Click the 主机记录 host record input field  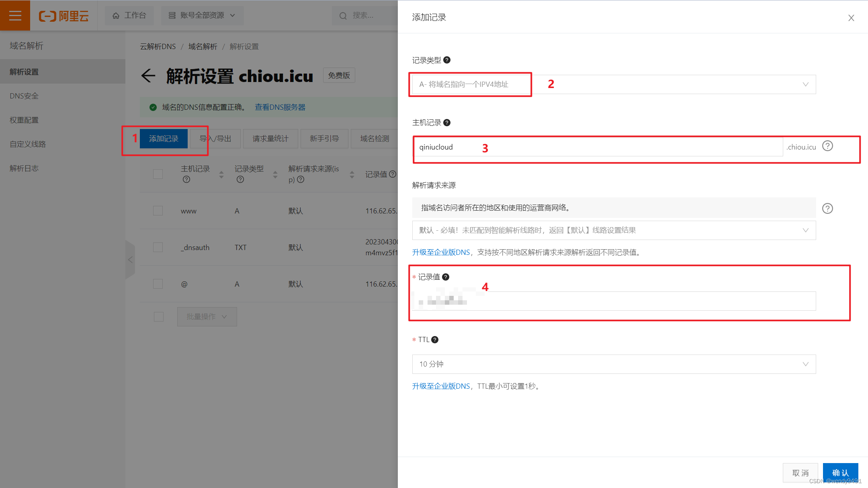click(x=598, y=147)
